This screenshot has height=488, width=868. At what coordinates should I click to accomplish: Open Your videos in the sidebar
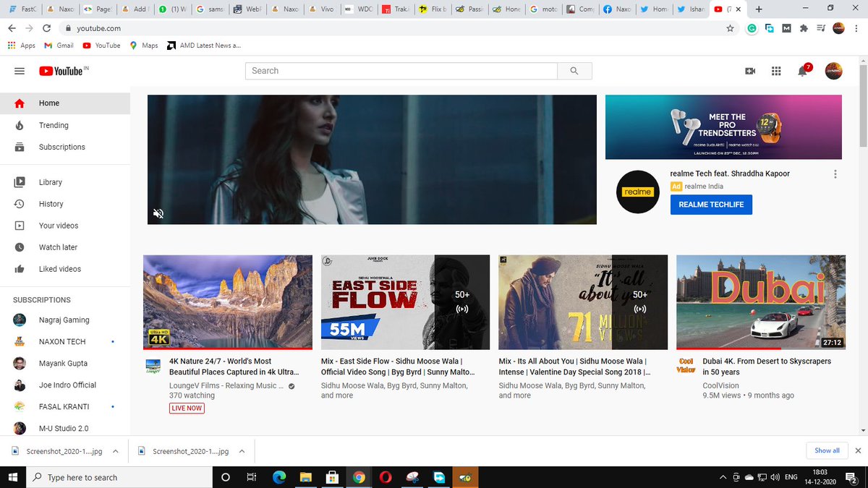pos(65,226)
